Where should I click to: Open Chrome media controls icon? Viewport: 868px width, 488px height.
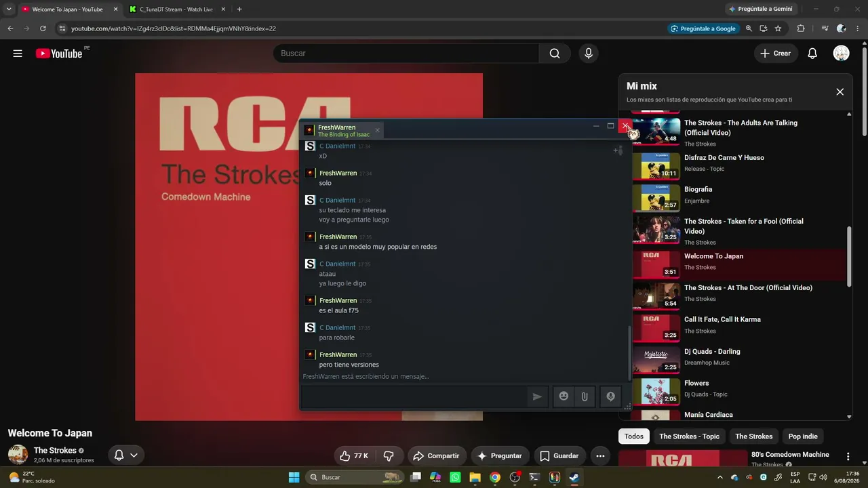825,28
